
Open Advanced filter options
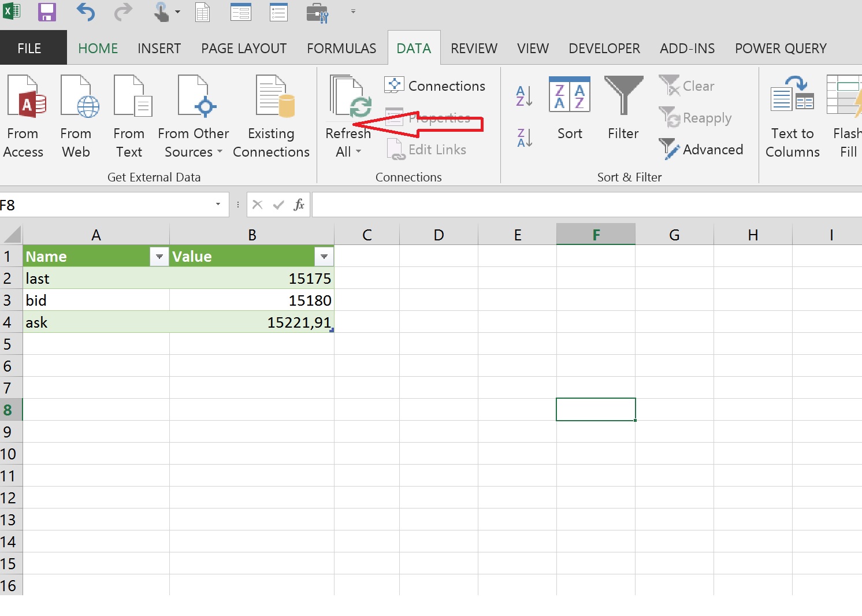(701, 150)
